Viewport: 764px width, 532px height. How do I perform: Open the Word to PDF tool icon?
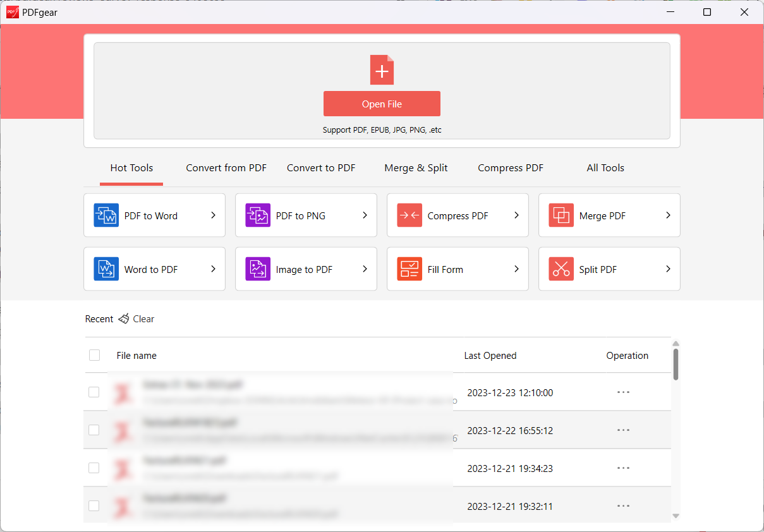pyautogui.click(x=106, y=269)
